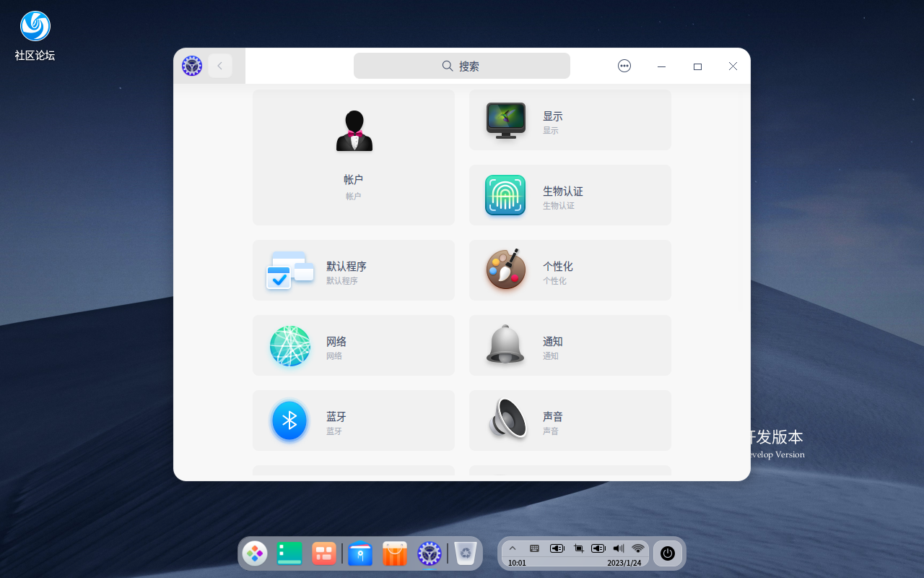This screenshot has height=578, width=924.
Task: Click the back navigation arrow
Action: click(x=220, y=66)
